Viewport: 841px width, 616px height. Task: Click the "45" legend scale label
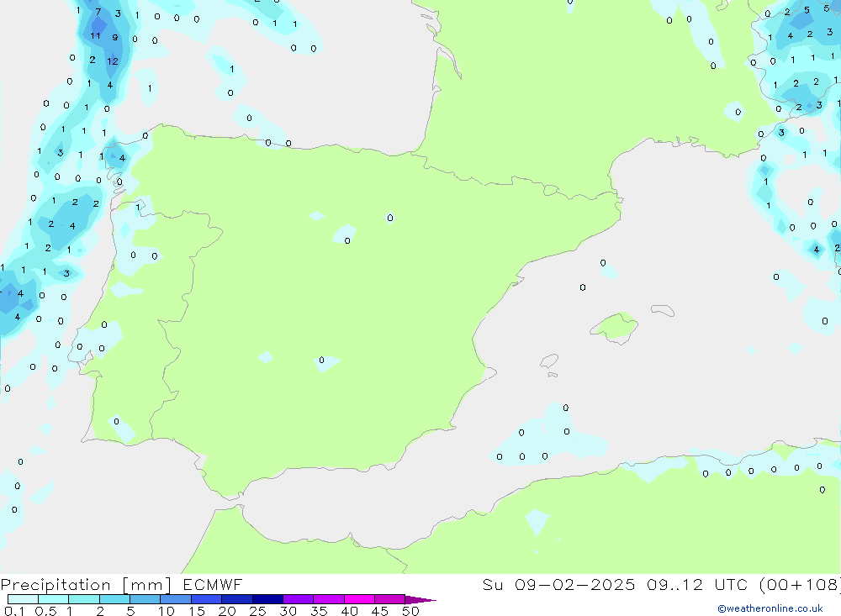[380, 611]
